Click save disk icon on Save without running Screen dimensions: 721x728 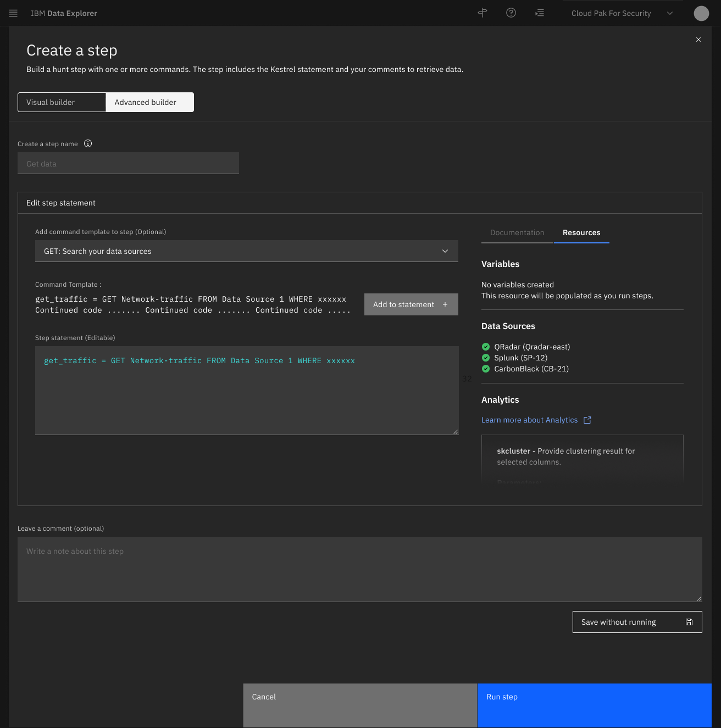689,622
